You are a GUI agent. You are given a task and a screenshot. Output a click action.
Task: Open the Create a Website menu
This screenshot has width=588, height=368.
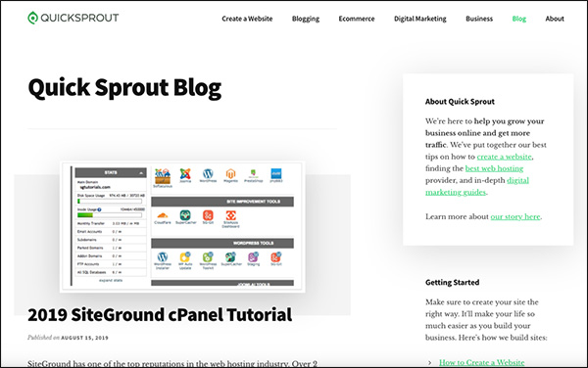pos(247,19)
